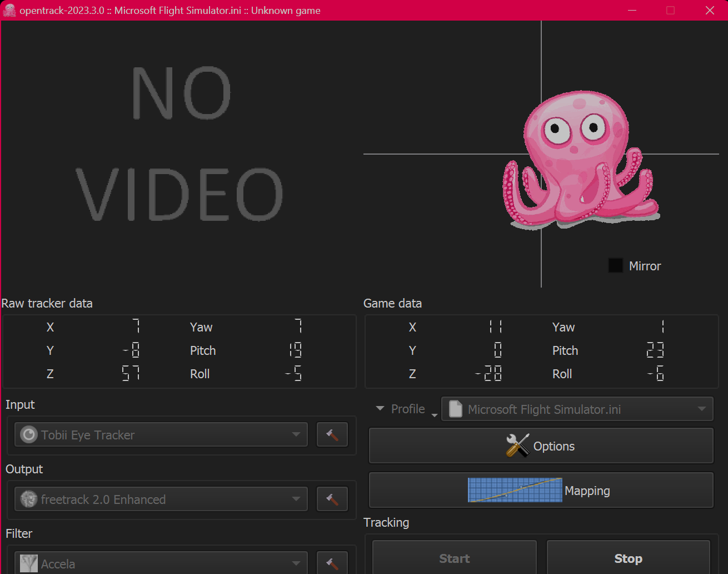Expand the Tobii Eye Tracker input dropdown
Image resolution: width=728 pixels, height=574 pixels.
296,435
